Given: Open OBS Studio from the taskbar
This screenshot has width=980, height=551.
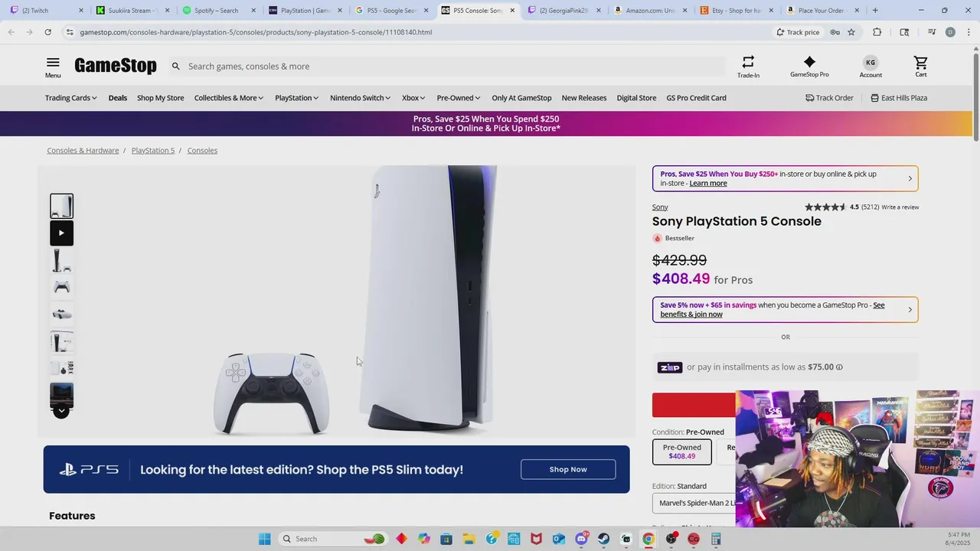Looking at the screenshot, I should (x=671, y=539).
